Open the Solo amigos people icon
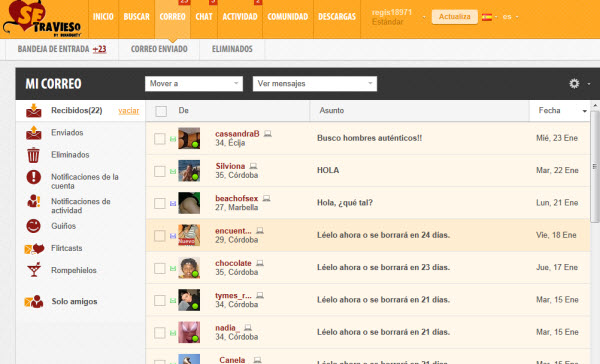Image resolution: width=600 pixels, height=364 pixels. [34, 302]
